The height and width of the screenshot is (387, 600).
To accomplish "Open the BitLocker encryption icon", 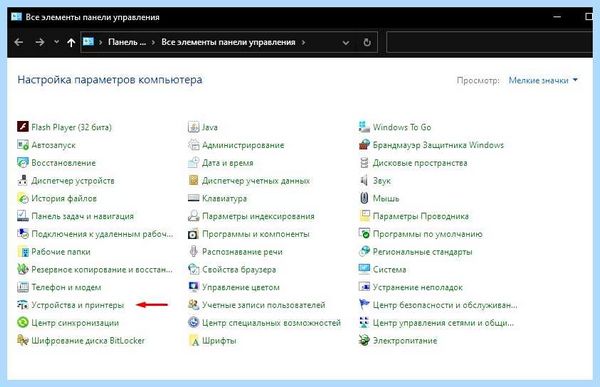I will click(23, 340).
